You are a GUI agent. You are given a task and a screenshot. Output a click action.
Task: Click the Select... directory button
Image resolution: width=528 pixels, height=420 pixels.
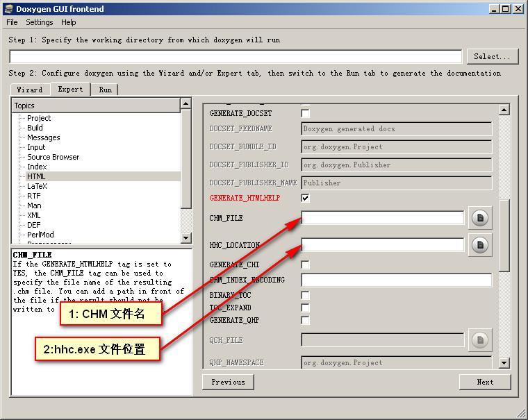click(493, 56)
